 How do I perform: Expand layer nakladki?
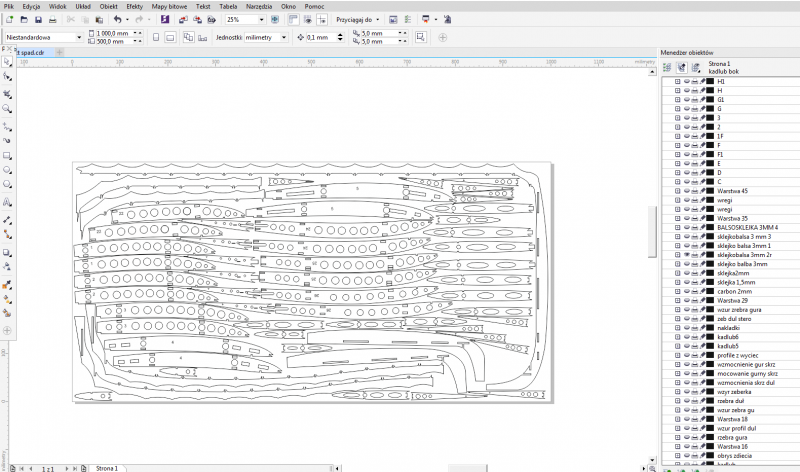[x=677, y=328]
